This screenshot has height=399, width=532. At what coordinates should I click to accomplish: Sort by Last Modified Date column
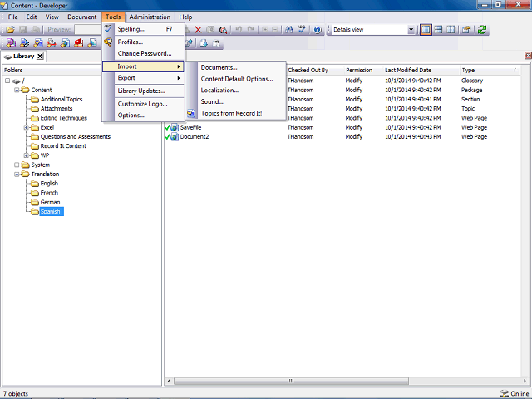point(421,70)
